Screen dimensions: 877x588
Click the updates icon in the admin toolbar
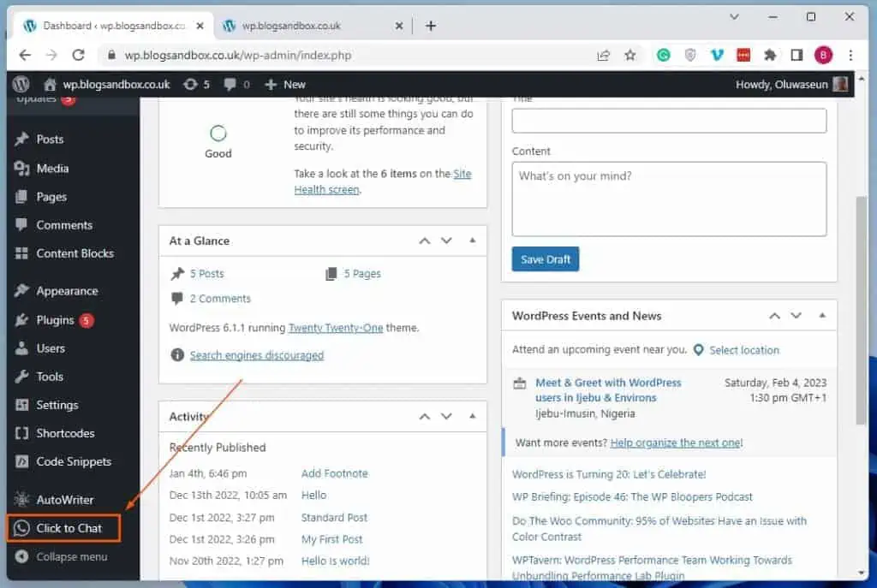pos(195,84)
